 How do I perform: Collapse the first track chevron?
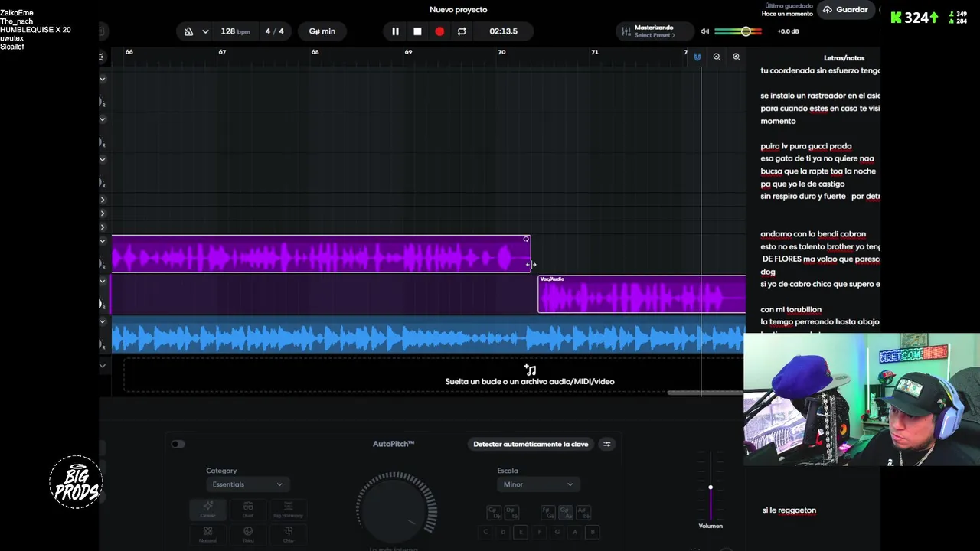point(103,80)
